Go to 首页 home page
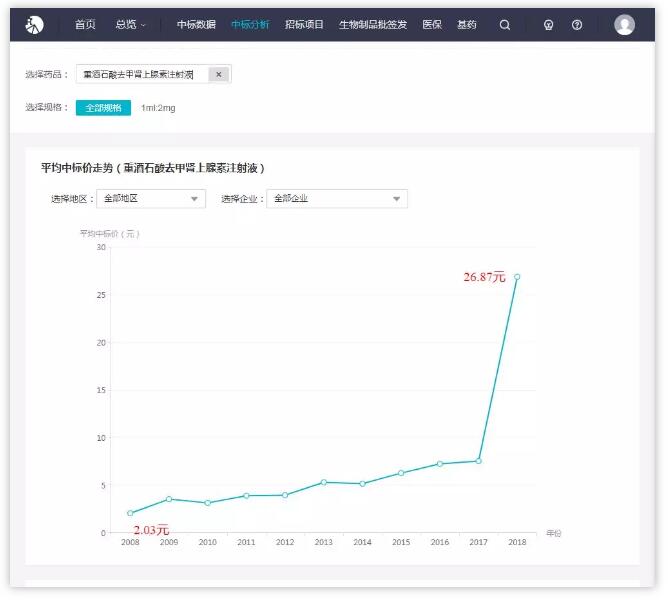 tap(85, 25)
